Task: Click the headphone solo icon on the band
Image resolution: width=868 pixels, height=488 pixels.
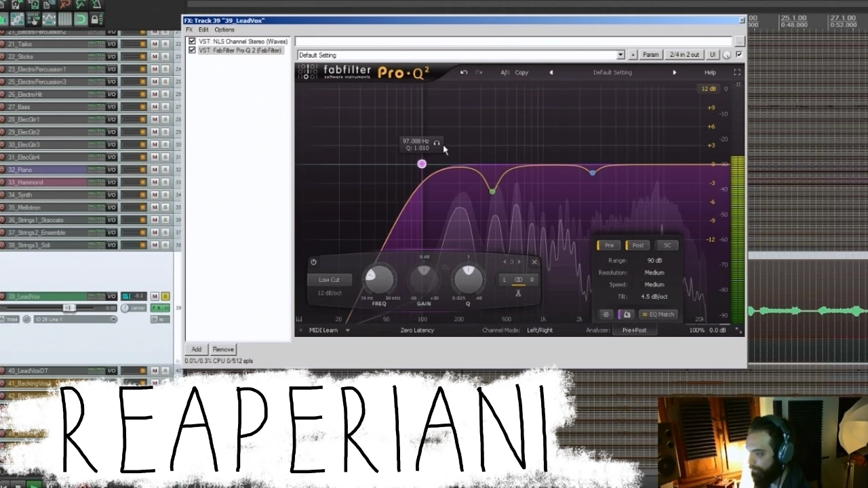Action: point(437,143)
